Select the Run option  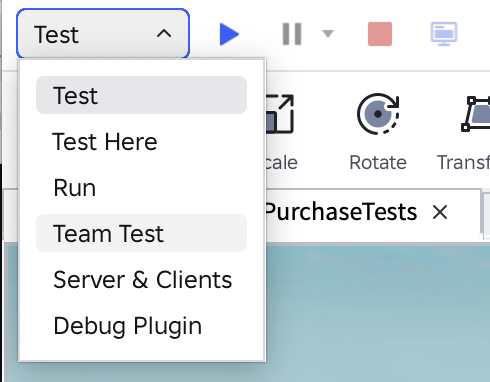141,188
